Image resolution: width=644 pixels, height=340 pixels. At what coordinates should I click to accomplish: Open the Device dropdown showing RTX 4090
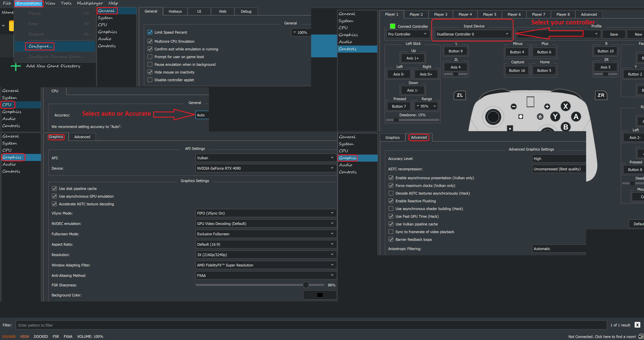(266, 168)
